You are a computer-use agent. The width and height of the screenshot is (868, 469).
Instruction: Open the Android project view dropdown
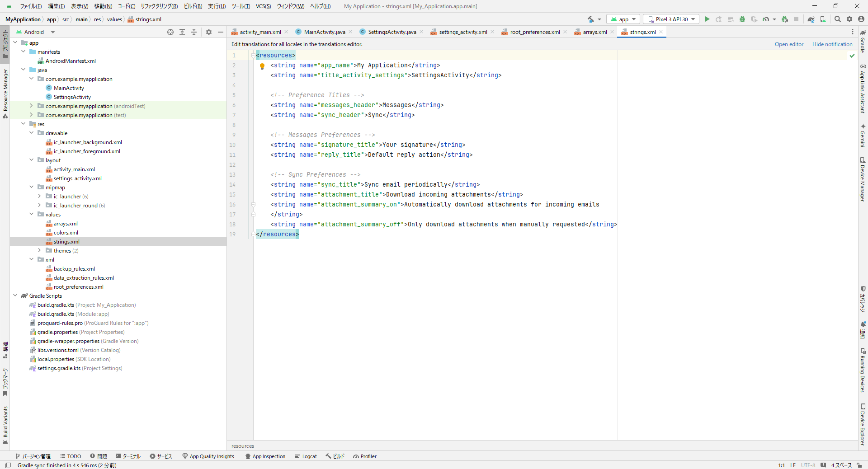point(53,32)
